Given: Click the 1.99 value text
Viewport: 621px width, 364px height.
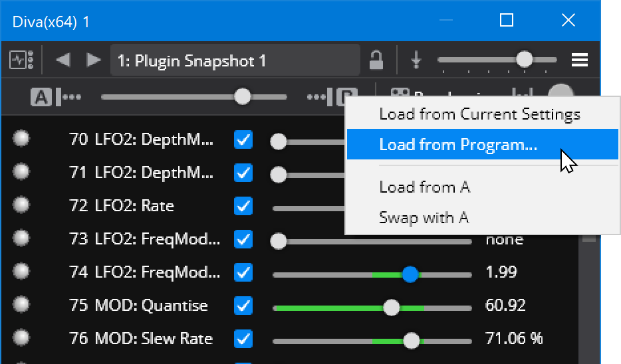Looking at the screenshot, I should coord(501,272).
